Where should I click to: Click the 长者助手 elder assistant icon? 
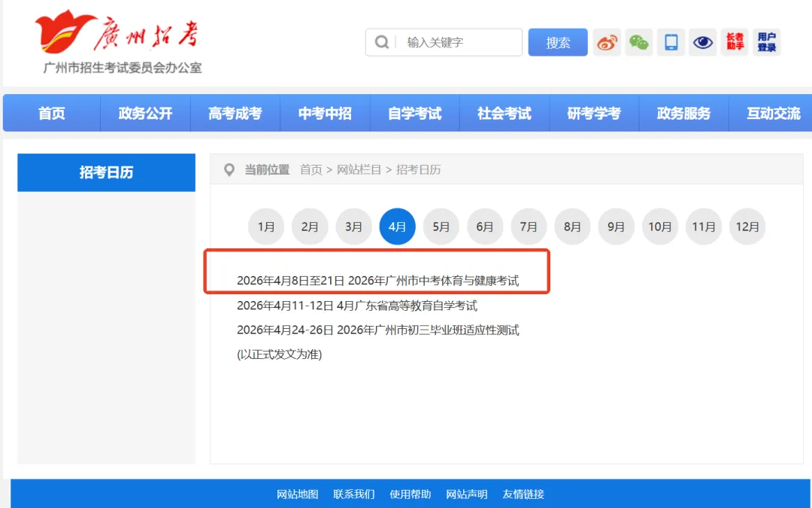coord(734,42)
